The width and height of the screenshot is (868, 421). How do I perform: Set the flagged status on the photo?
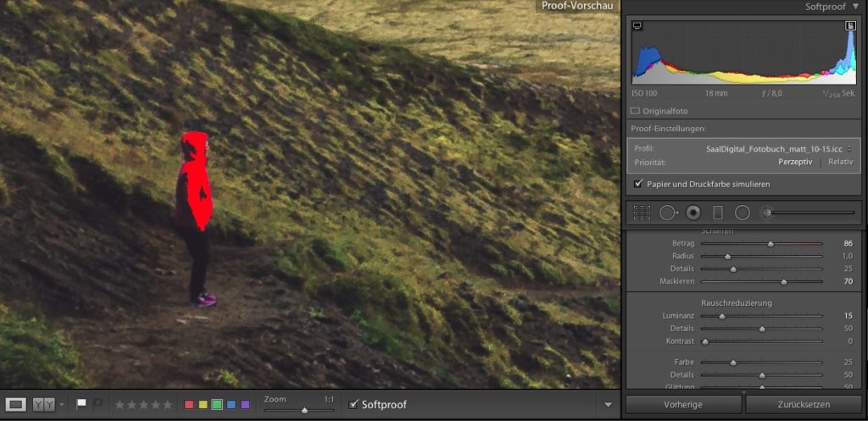click(81, 404)
